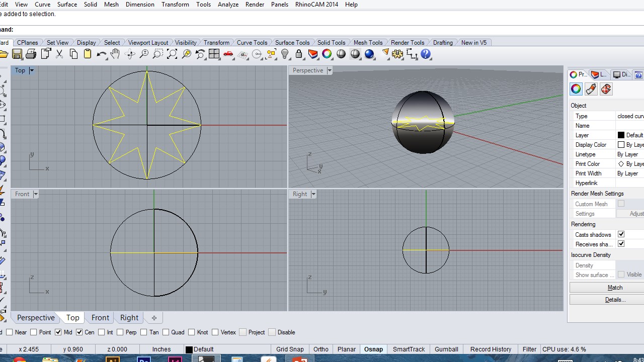Click the black layer swatch in status bar
The width and height of the screenshot is (644, 362).
(189, 349)
